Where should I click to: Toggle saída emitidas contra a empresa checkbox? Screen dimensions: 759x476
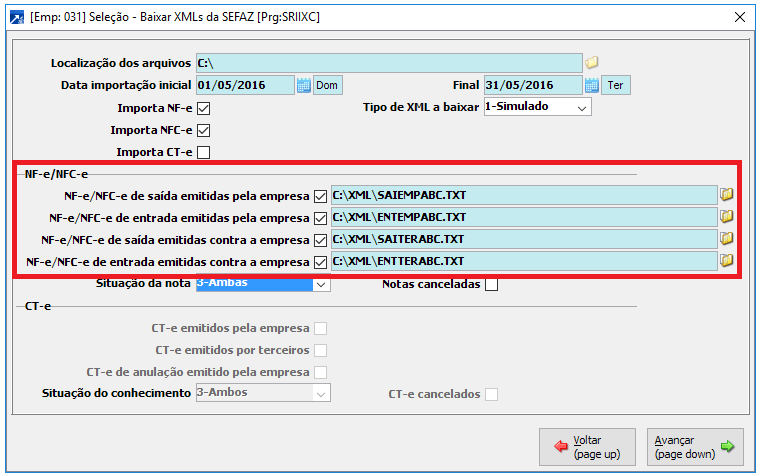(320, 240)
